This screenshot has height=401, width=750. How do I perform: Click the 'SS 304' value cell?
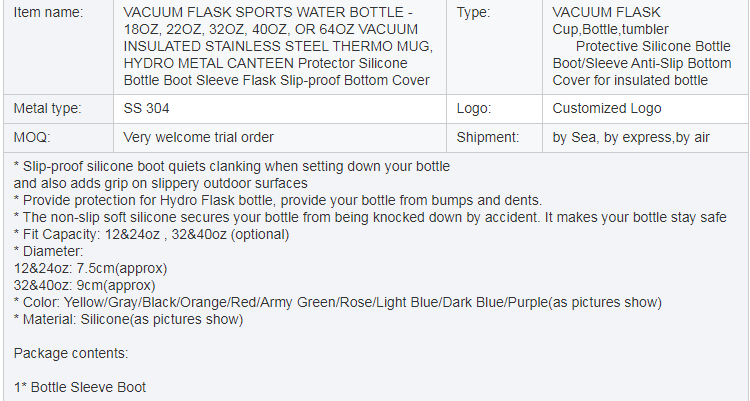(280, 109)
